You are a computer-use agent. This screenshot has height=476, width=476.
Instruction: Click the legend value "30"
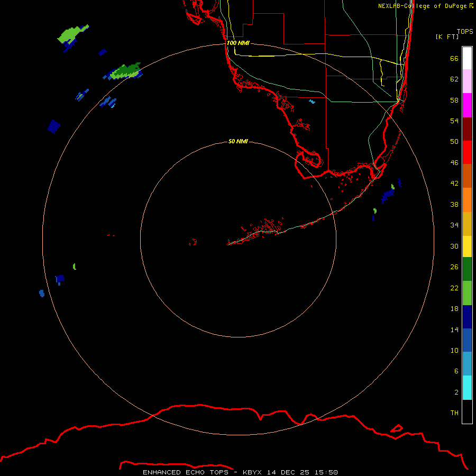(454, 246)
